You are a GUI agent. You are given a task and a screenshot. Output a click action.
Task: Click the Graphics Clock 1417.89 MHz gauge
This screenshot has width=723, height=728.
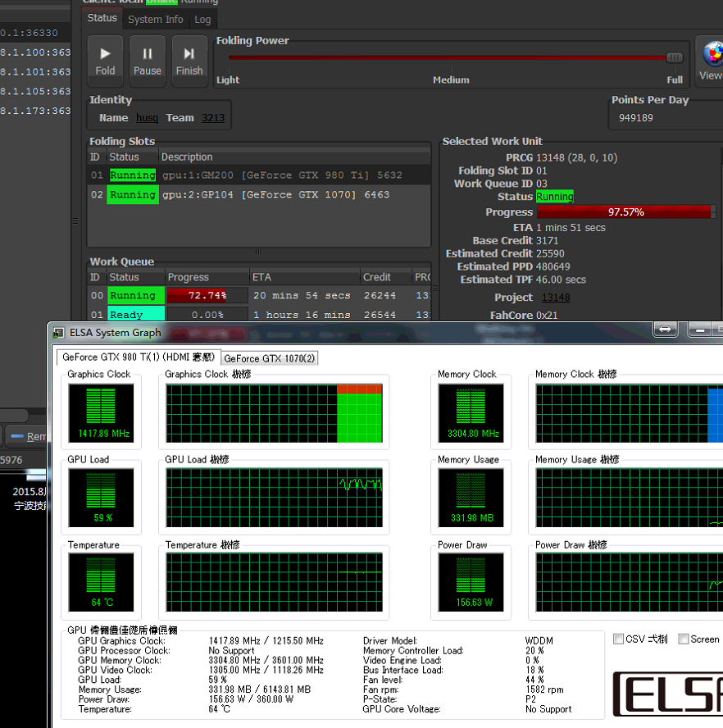click(x=101, y=412)
